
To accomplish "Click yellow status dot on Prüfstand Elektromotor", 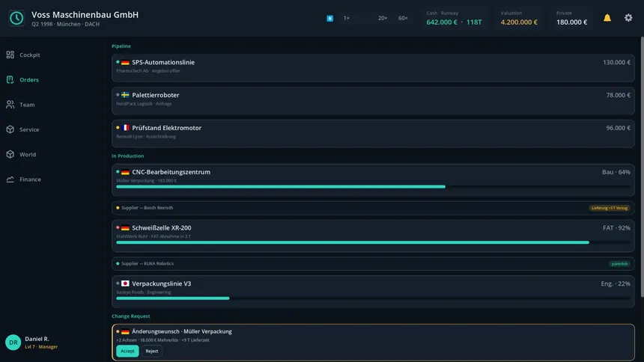I will 118,128.
